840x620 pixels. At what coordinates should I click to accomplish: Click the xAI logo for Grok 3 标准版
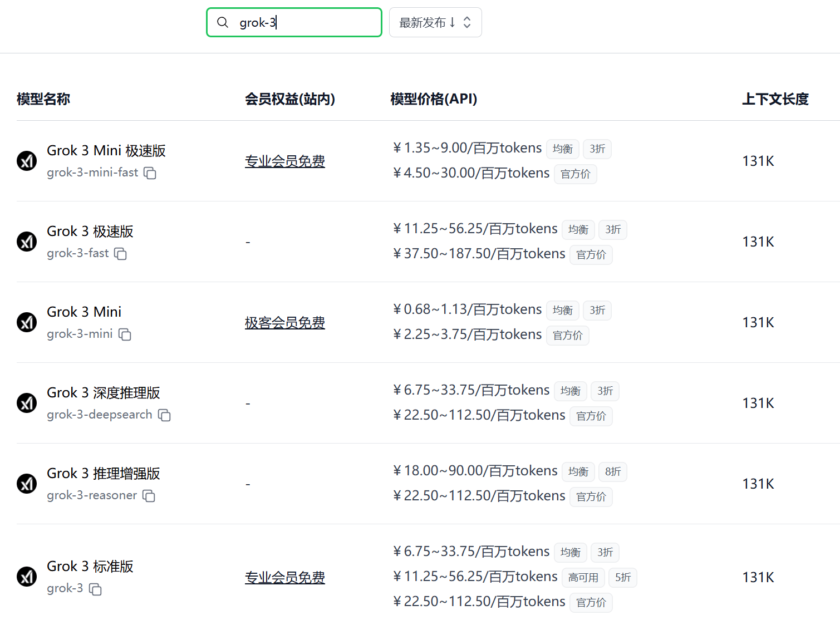tap(27, 577)
